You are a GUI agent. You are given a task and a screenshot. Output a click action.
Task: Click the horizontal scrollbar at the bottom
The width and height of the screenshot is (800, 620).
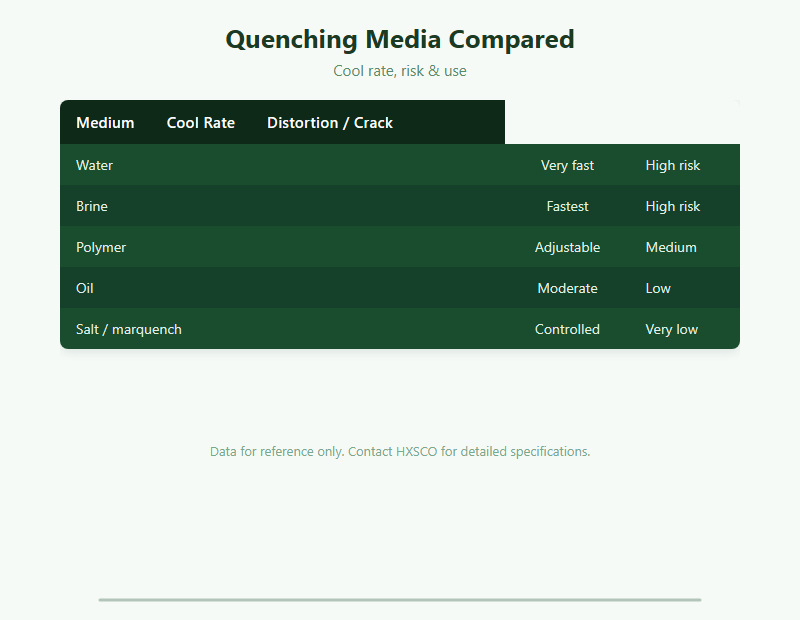click(x=400, y=600)
